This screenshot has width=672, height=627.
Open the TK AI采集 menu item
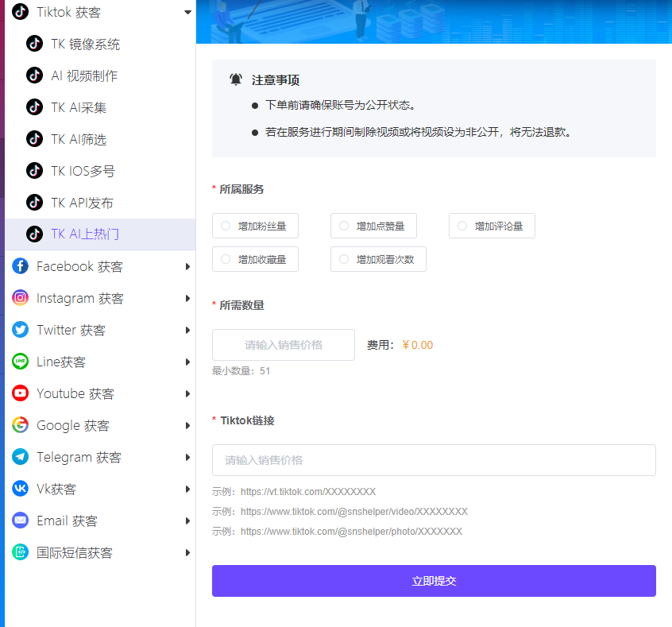pyautogui.click(x=100, y=107)
